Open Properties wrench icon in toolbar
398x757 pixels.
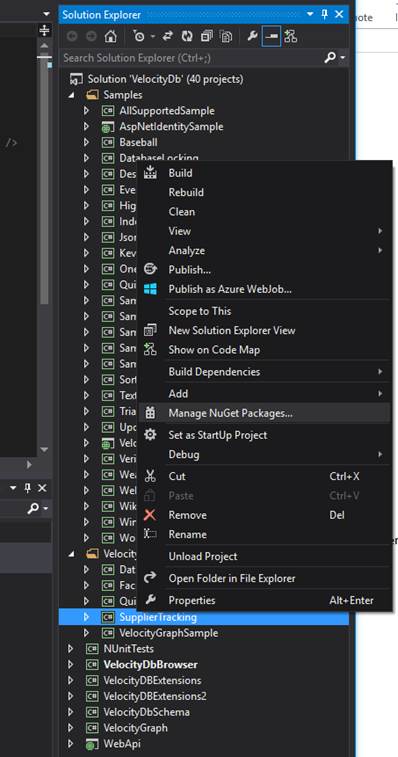pos(251,37)
